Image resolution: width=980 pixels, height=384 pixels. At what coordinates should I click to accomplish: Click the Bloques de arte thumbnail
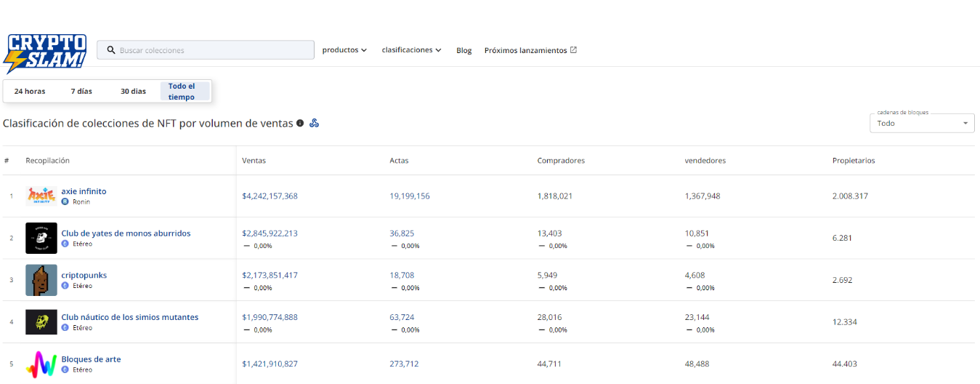[41, 364]
